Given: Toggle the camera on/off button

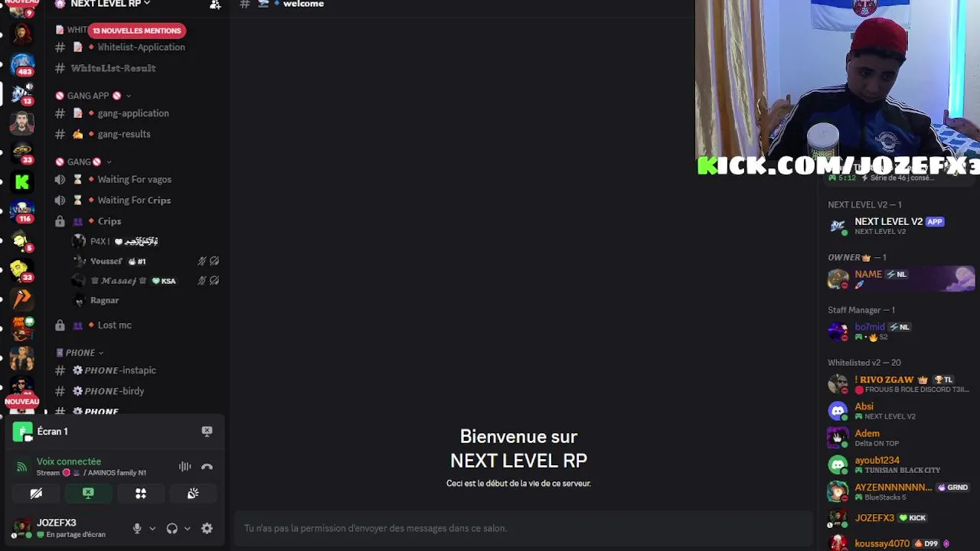Looking at the screenshot, I should point(36,494).
